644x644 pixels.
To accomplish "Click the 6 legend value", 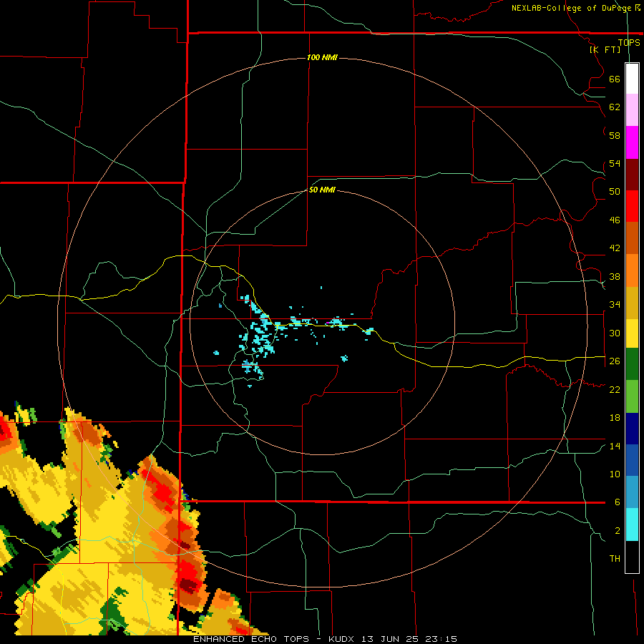I will pos(618,502).
